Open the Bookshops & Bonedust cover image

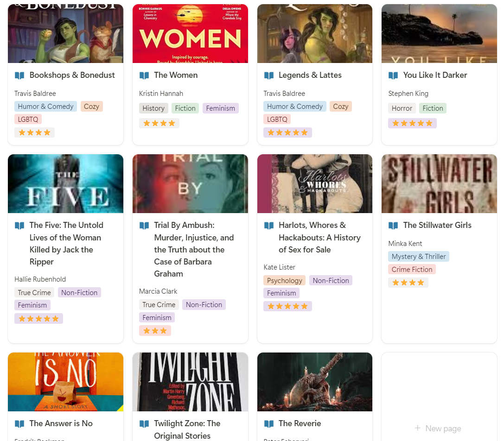65,33
